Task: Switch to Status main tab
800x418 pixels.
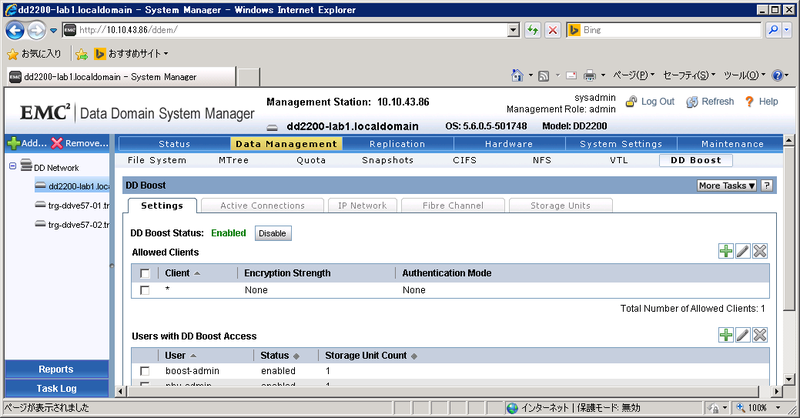Action: tap(174, 144)
